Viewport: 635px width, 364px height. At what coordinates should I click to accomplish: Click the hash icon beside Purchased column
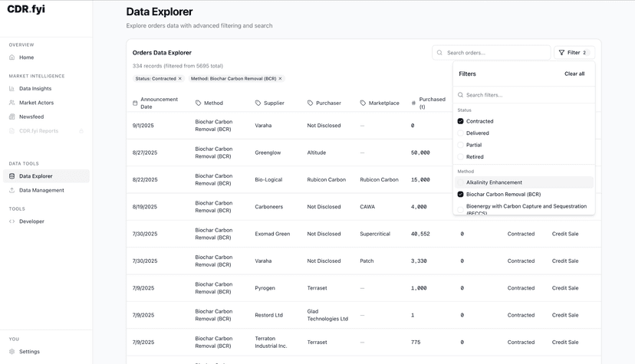click(413, 103)
